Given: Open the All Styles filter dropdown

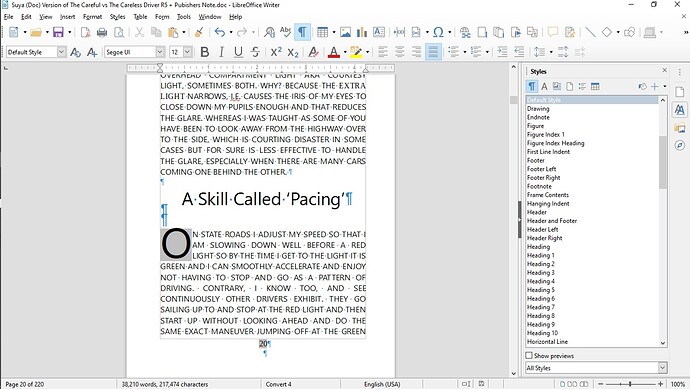Looking at the screenshot, I should tap(663, 367).
